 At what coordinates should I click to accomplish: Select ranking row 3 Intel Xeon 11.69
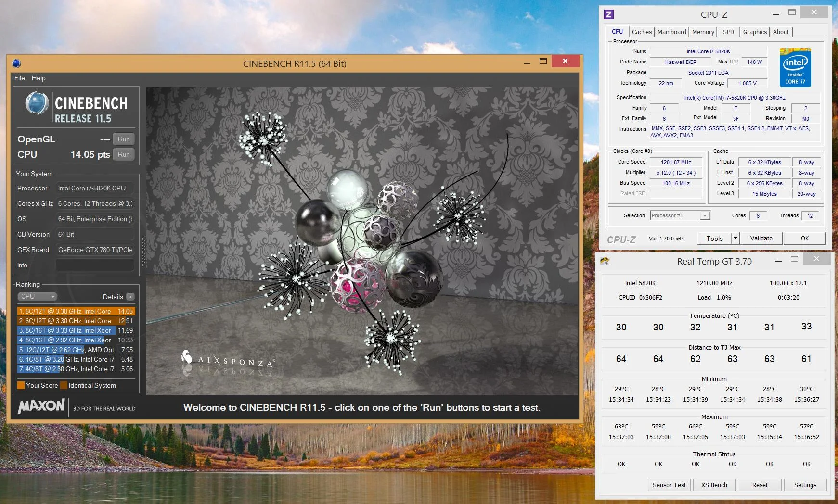click(x=76, y=330)
